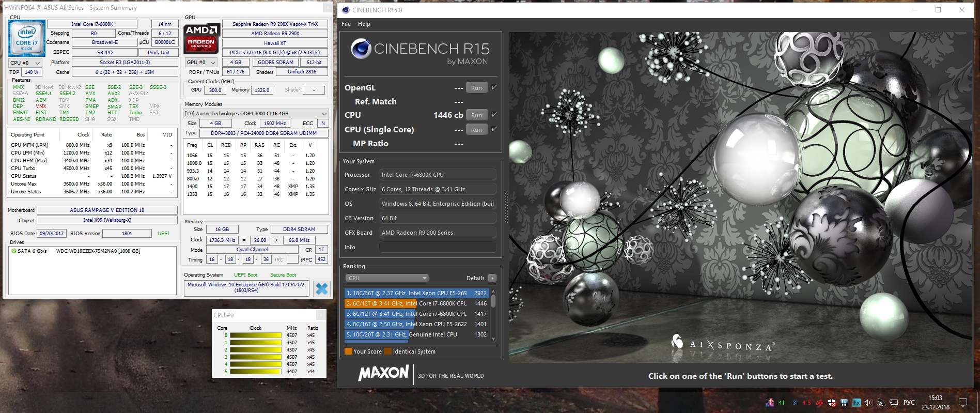Click the Intel X99 (Wellsburg-X) chipset field
980x413 pixels.
point(107,220)
